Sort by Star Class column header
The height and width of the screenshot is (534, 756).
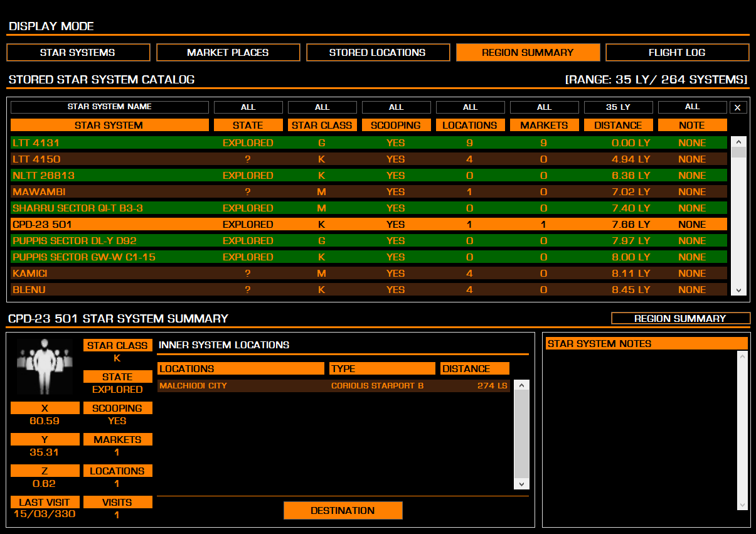click(322, 125)
